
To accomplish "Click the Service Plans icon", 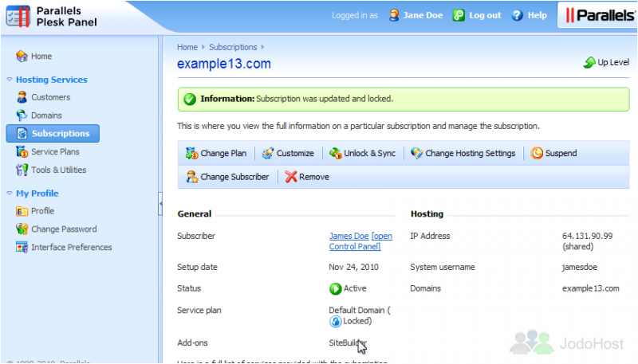I will point(22,151).
